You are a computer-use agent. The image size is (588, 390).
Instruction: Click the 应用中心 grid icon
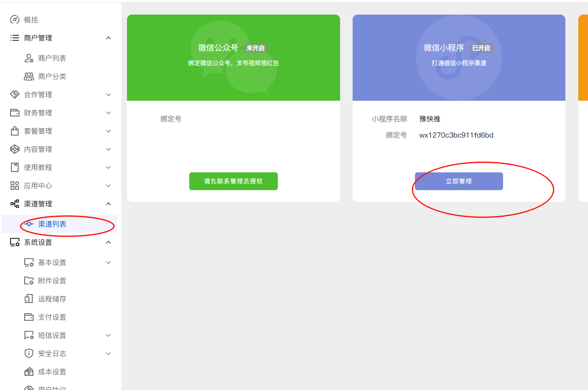15,185
